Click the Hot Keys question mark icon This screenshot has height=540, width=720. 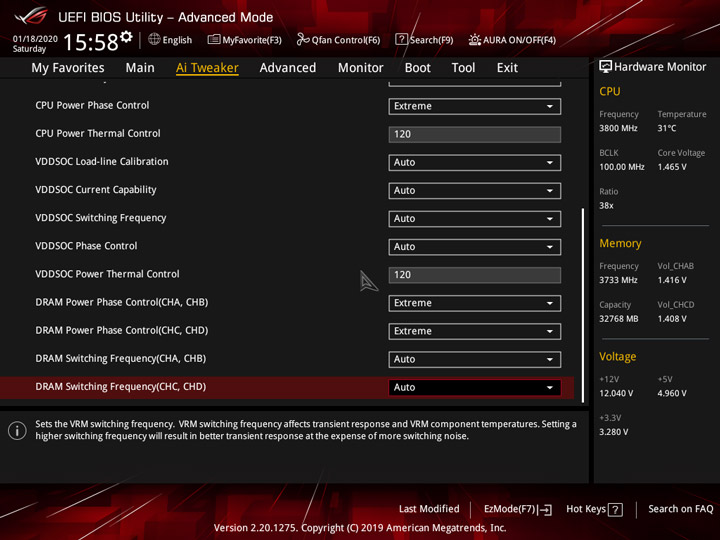pos(615,509)
